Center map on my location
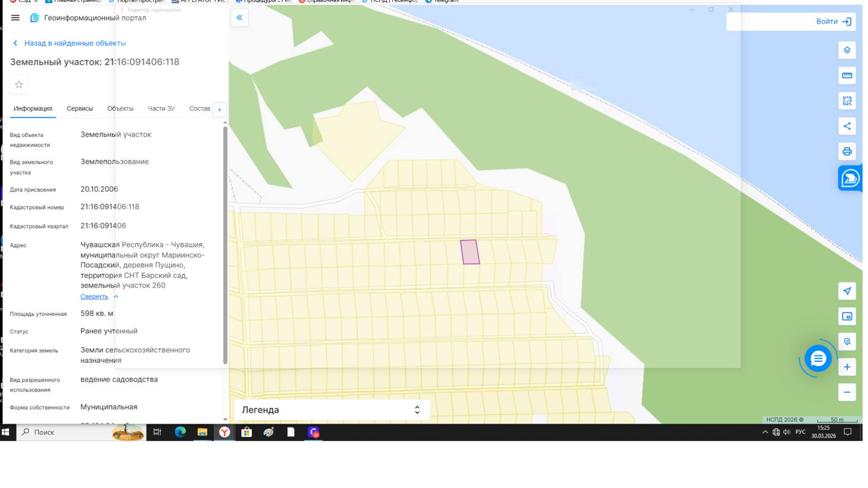 point(847,291)
